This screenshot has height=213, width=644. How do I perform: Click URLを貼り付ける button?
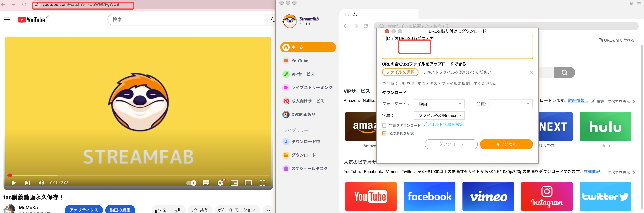point(616,40)
